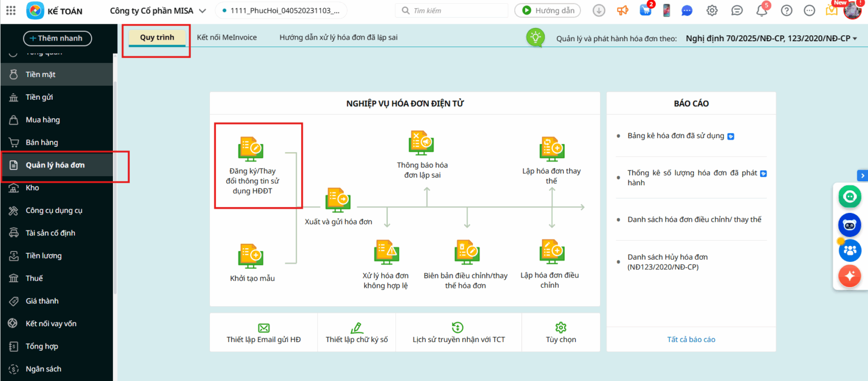The height and width of the screenshot is (381, 868).
Task: Select Bán hàng in the sidebar
Action: 42,143
